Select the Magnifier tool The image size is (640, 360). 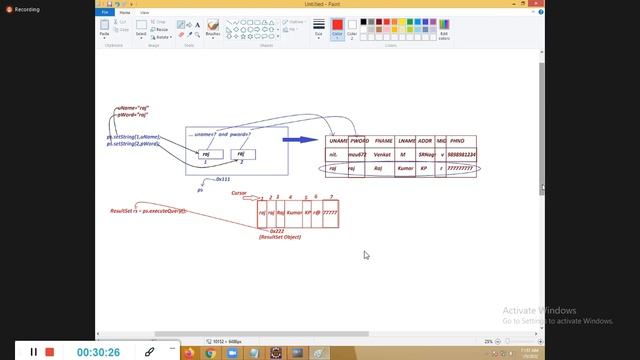(198, 35)
